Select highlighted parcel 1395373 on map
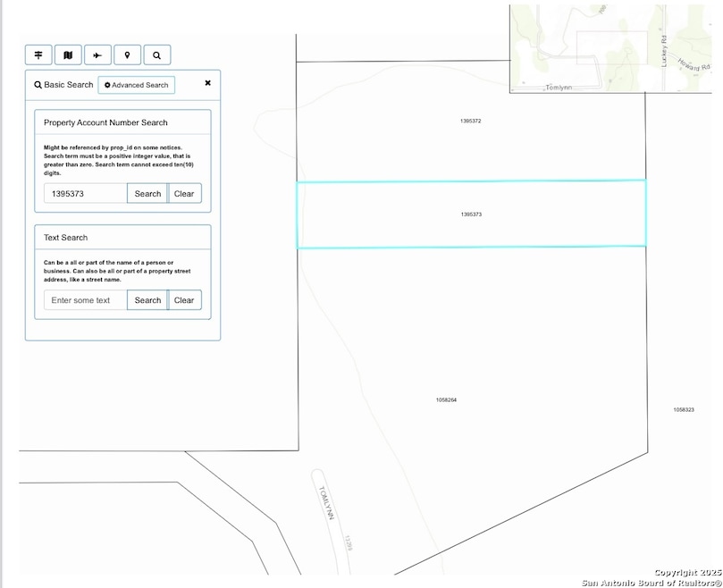Screen dimensions: 723x588 coord(471,214)
